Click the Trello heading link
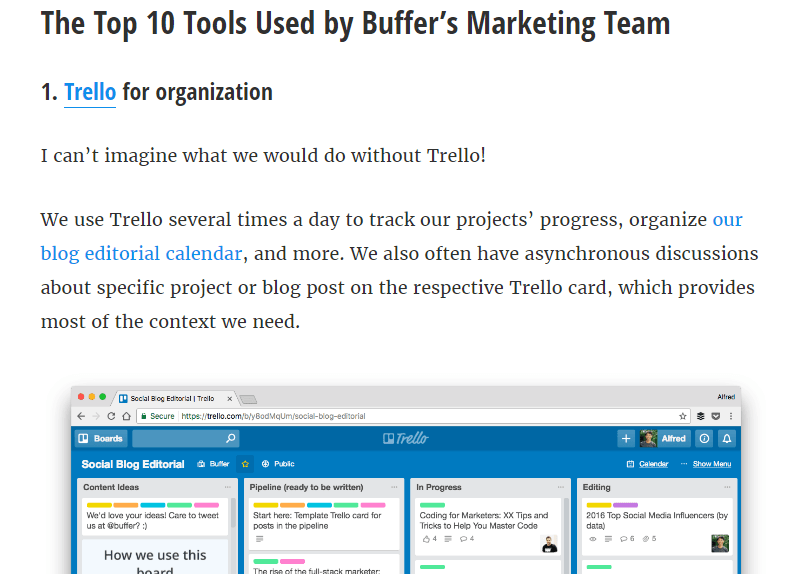785x574 pixels. click(x=90, y=92)
